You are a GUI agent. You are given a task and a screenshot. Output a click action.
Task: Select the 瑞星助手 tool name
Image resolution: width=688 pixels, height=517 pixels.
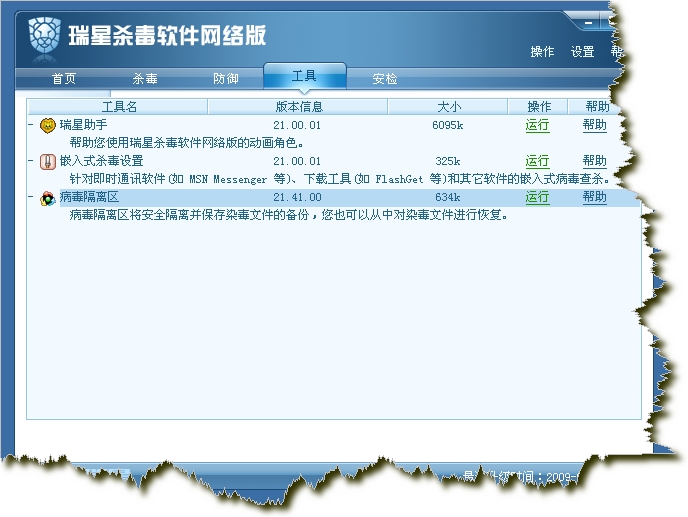coord(83,125)
